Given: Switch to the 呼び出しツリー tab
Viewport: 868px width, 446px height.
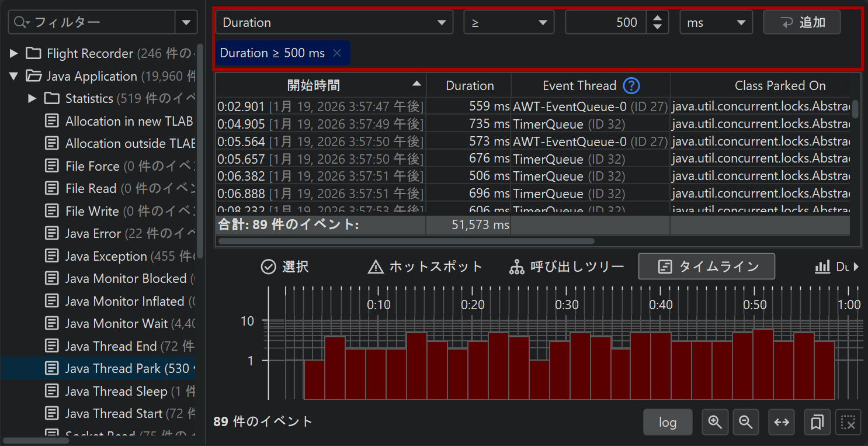Looking at the screenshot, I should pos(567,267).
